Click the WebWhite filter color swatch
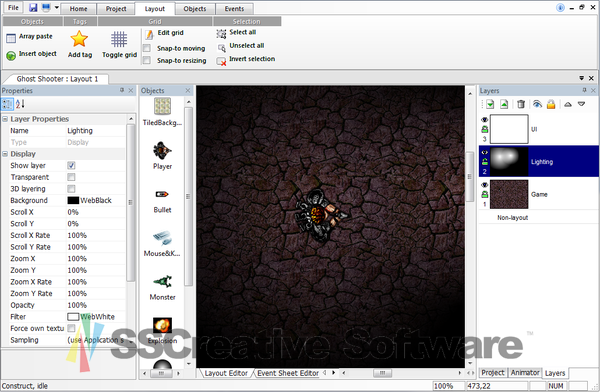 click(x=73, y=317)
